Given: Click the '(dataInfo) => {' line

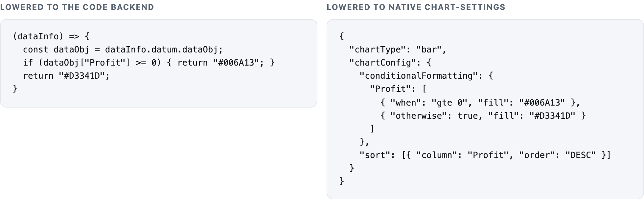Looking at the screenshot, I should click(51, 36).
